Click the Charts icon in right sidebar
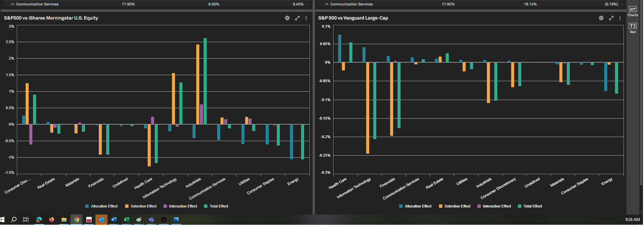The width and height of the screenshot is (644, 227). pyautogui.click(x=633, y=11)
